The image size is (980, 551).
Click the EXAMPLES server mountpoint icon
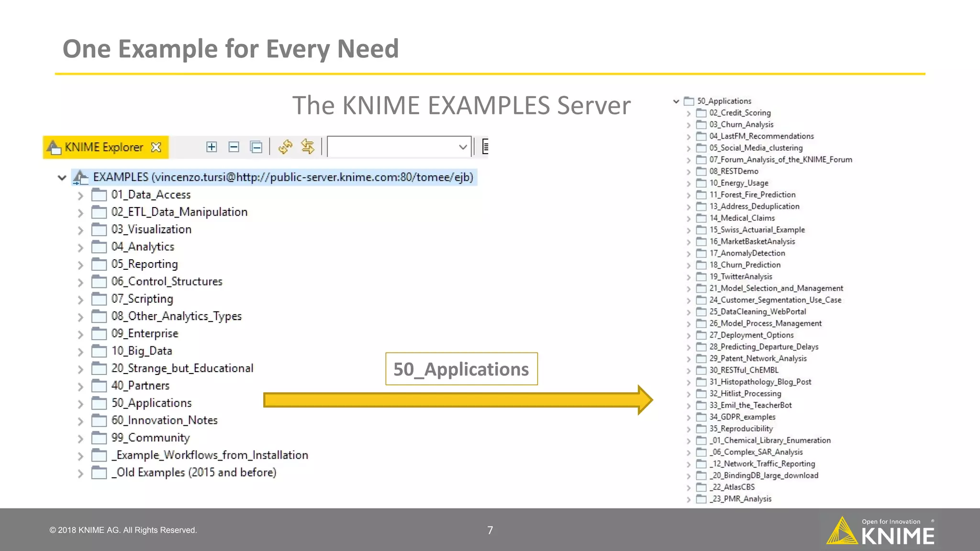80,177
